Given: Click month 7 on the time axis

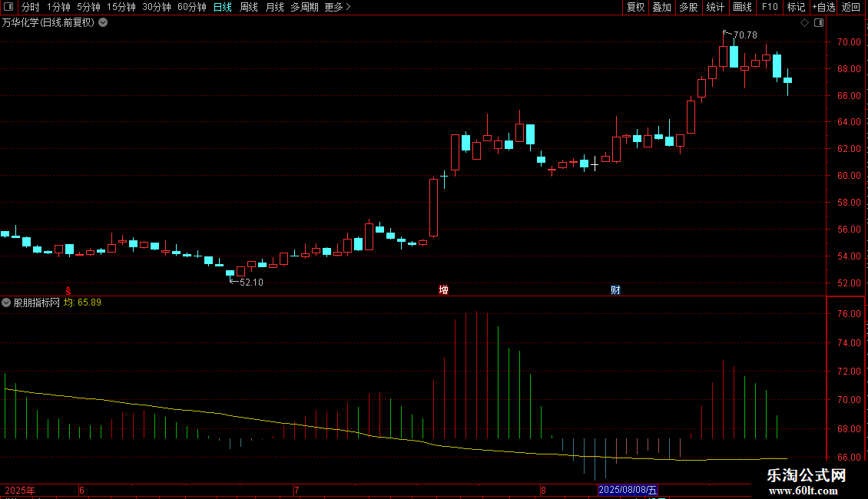Looking at the screenshot, I should tap(297, 490).
